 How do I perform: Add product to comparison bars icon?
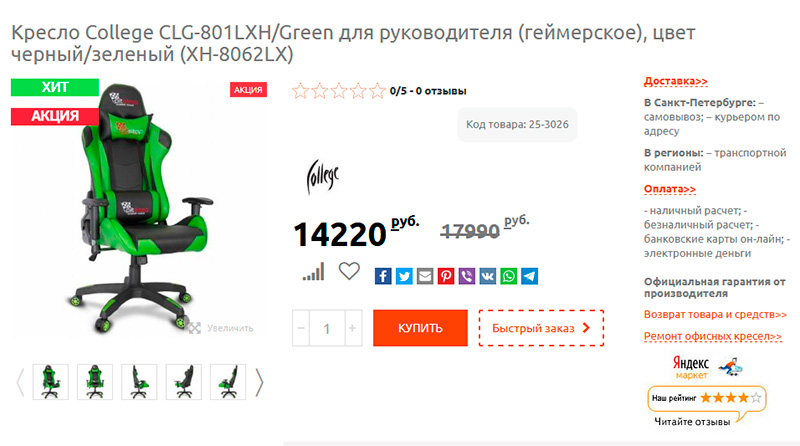(x=313, y=271)
